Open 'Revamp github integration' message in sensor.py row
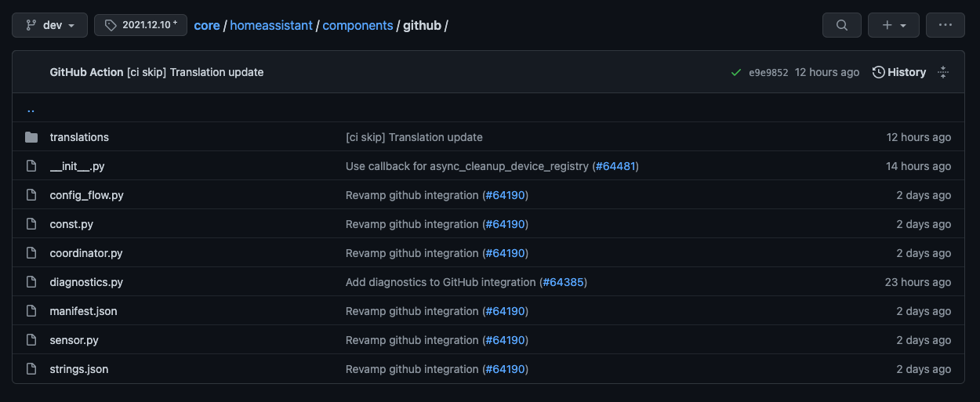The height and width of the screenshot is (402, 980). coord(412,340)
